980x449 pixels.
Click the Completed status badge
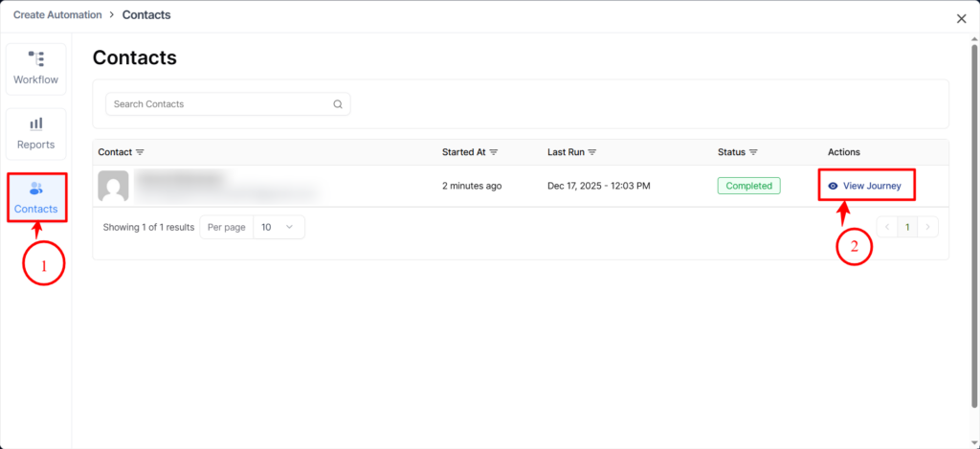(x=748, y=186)
